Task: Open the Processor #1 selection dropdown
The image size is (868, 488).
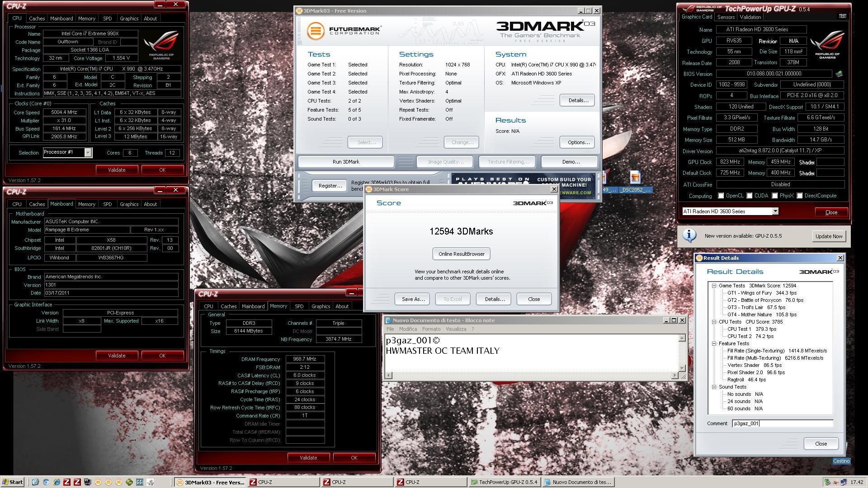Action: (88, 153)
